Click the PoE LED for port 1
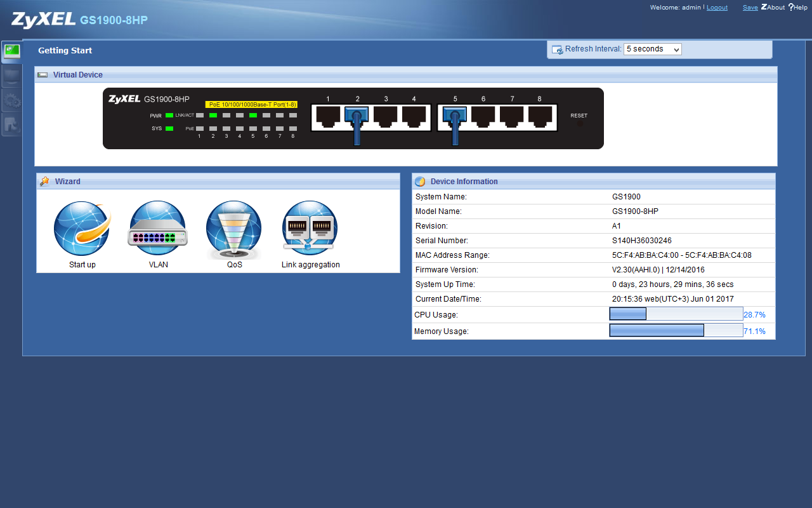The width and height of the screenshot is (812, 508). 200,128
